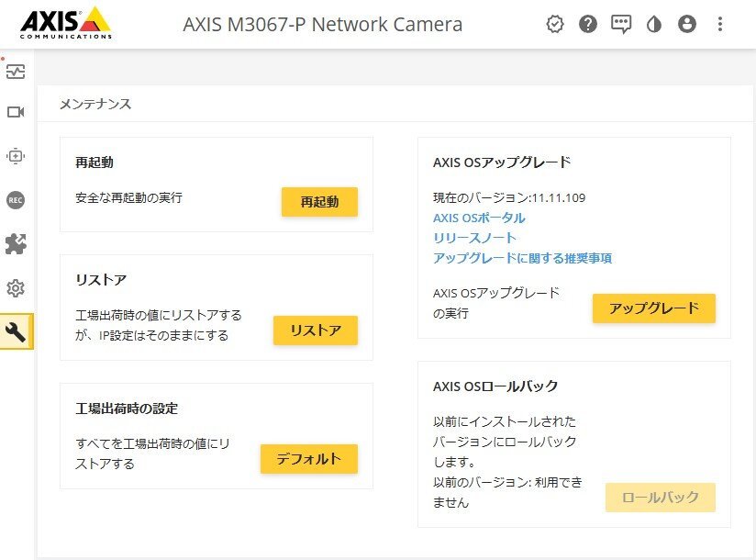The height and width of the screenshot is (560, 756).
Task: Open the feedback speech bubble icon
Action: [621, 25]
